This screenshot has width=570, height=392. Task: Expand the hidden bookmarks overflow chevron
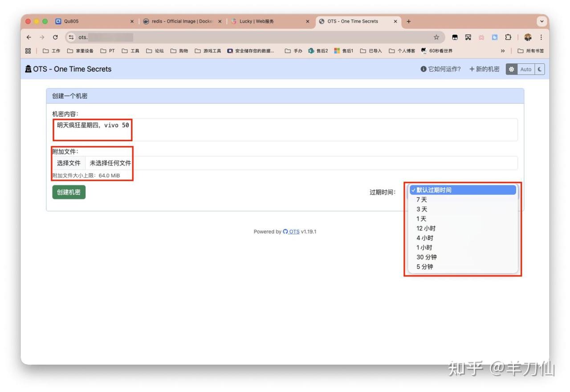coord(503,51)
